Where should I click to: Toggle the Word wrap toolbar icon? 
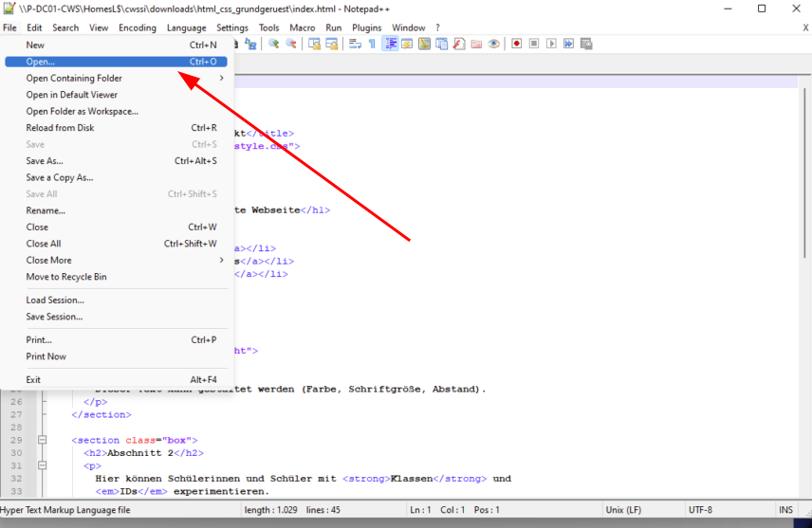tap(355, 44)
